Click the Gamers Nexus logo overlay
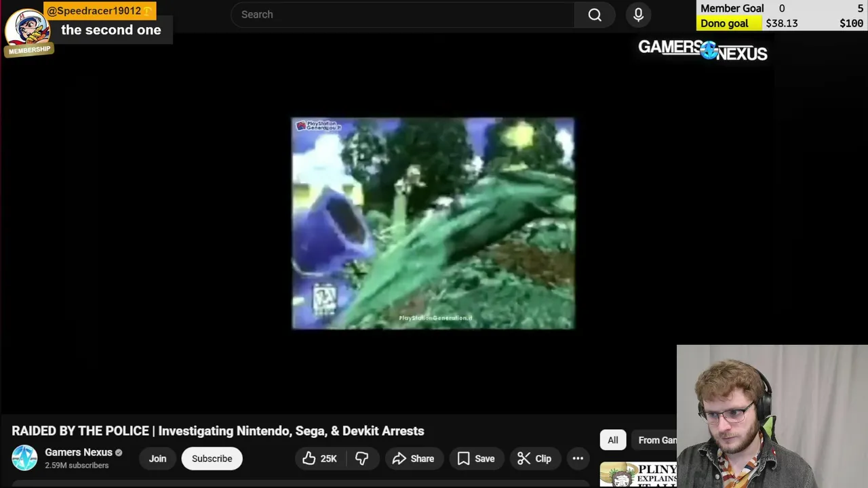 tap(703, 50)
